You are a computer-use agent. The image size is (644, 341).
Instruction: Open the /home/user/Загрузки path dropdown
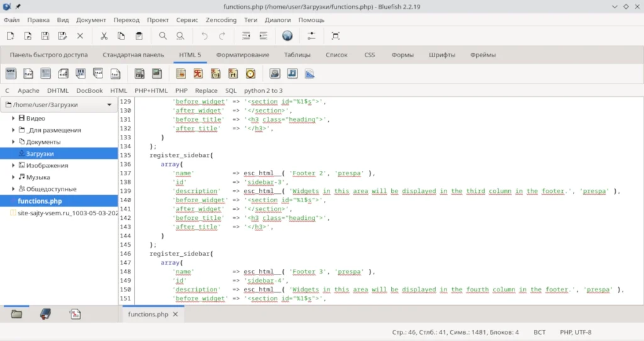point(58,105)
